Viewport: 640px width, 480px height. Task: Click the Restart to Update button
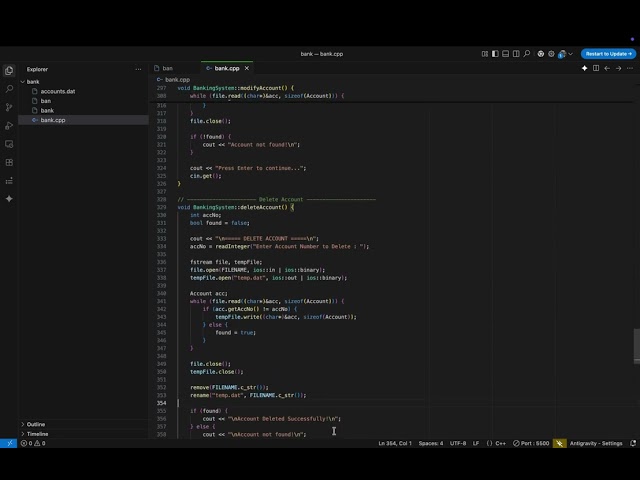coord(608,54)
